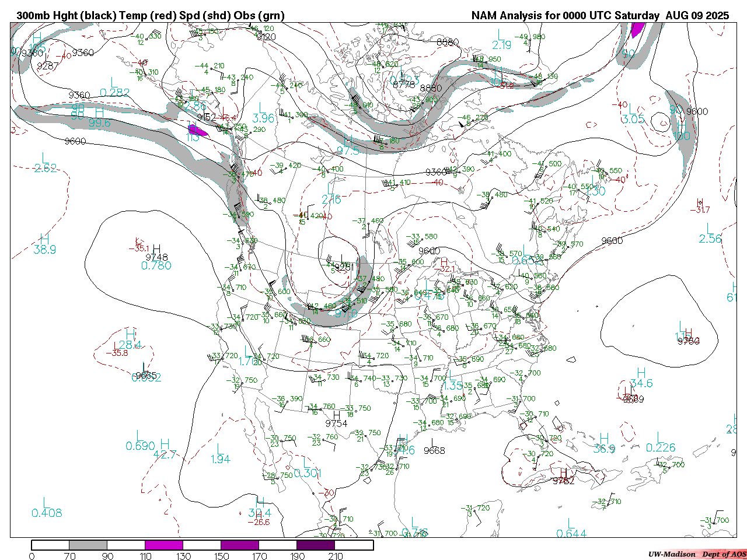Click the UW-Madison Dept of AOS credit
The height and width of the screenshot is (560, 747).
click(697, 554)
